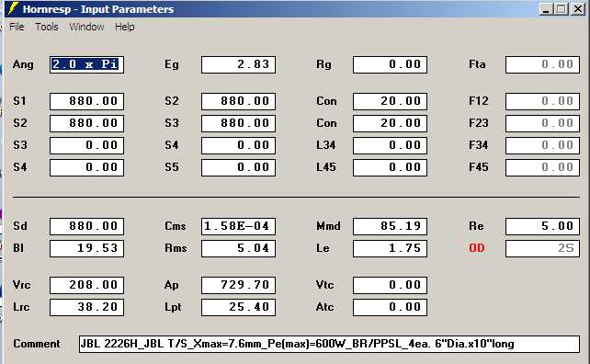Image resolution: width=590 pixels, height=364 pixels.
Task: Click the Lpt field showing 25.40
Action: click(x=238, y=307)
